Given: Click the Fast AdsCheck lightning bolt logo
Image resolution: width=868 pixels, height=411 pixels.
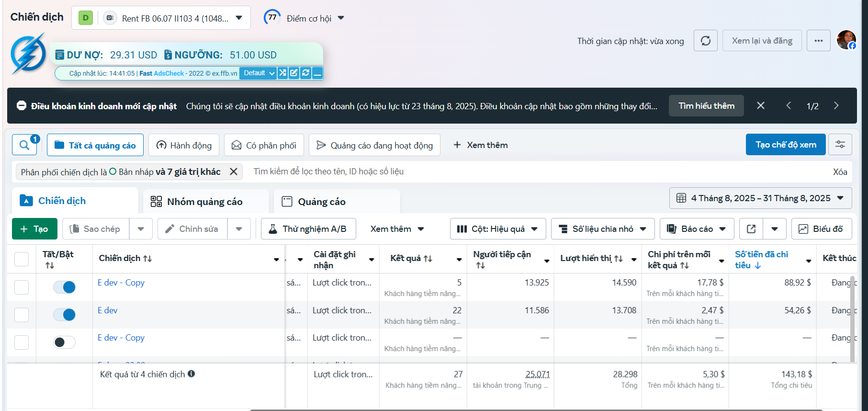Looking at the screenshot, I should click(x=28, y=54).
